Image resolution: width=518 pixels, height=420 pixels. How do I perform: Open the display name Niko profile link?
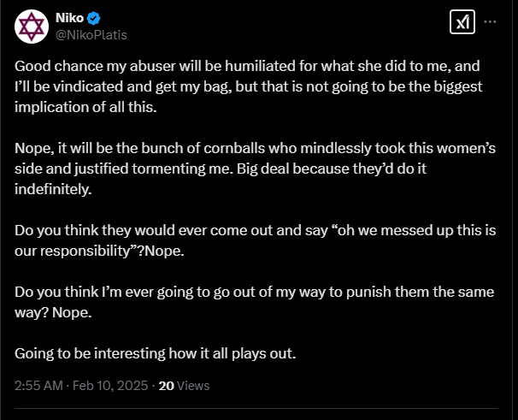69,18
